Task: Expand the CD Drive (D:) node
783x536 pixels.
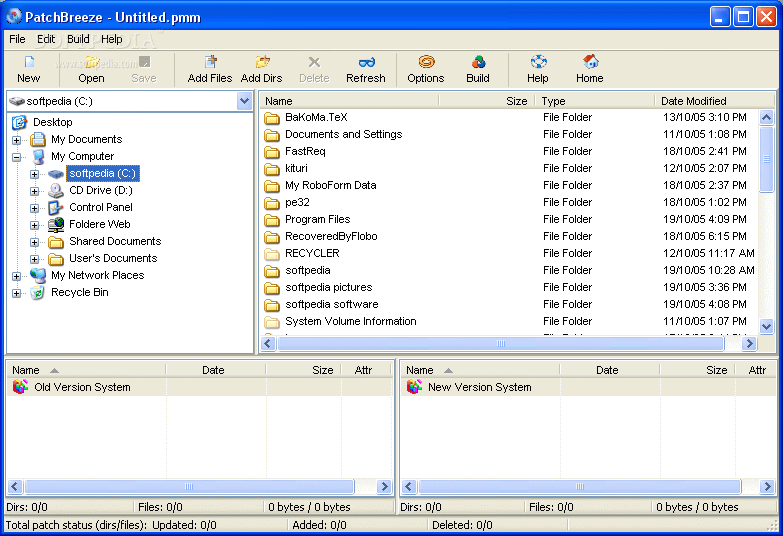Action: 34,191
